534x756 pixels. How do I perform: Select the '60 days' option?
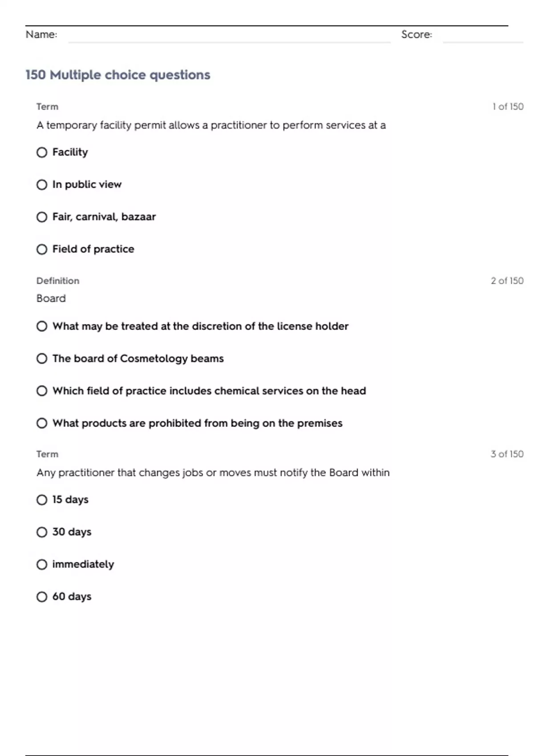point(42,597)
